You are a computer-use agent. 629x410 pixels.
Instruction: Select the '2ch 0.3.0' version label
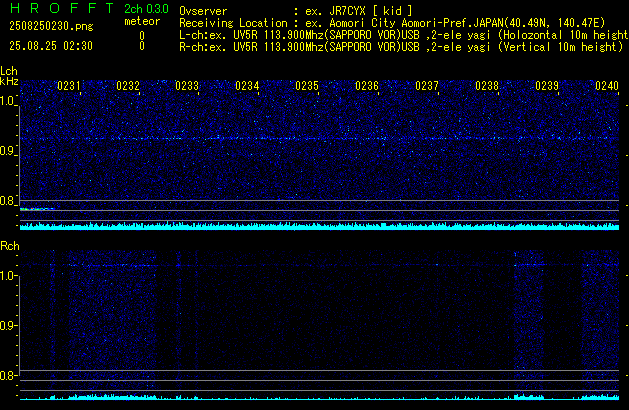146,9
